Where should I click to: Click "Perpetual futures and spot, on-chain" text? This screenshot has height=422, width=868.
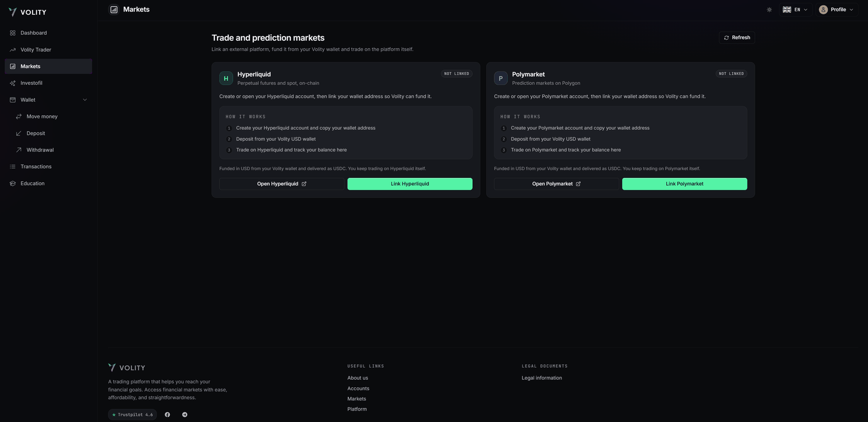point(278,84)
